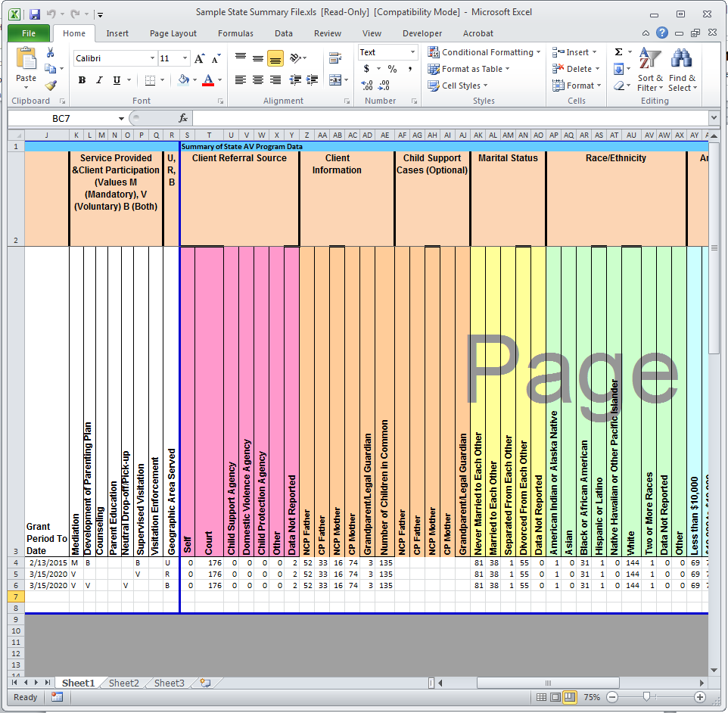Click the Insert Function fx icon

point(183,118)
